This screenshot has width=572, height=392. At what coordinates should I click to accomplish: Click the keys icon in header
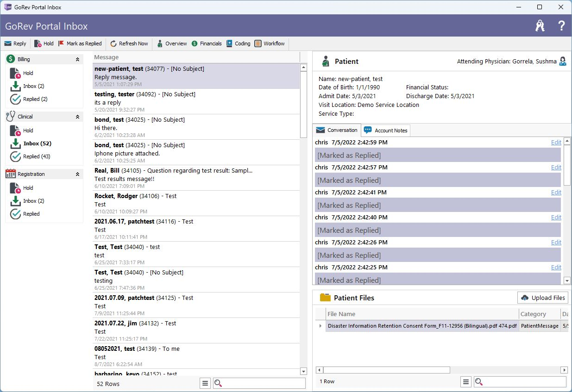tap(540, 25)
